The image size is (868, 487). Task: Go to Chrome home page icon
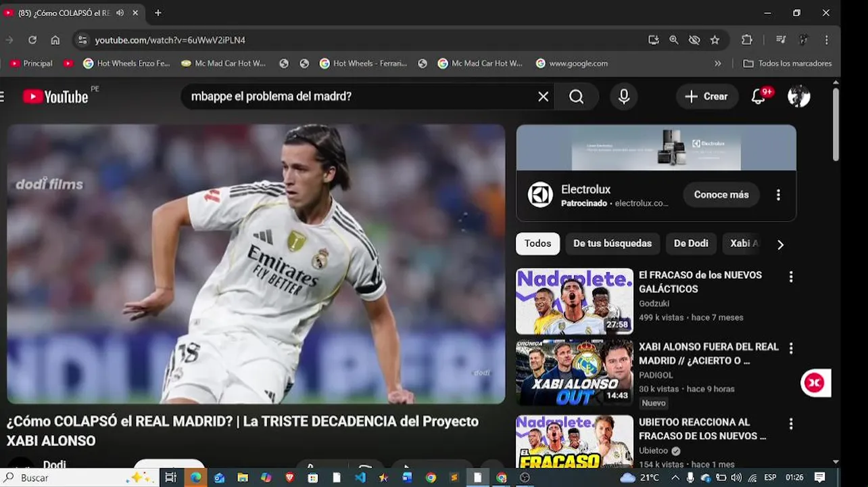[55, 40]
